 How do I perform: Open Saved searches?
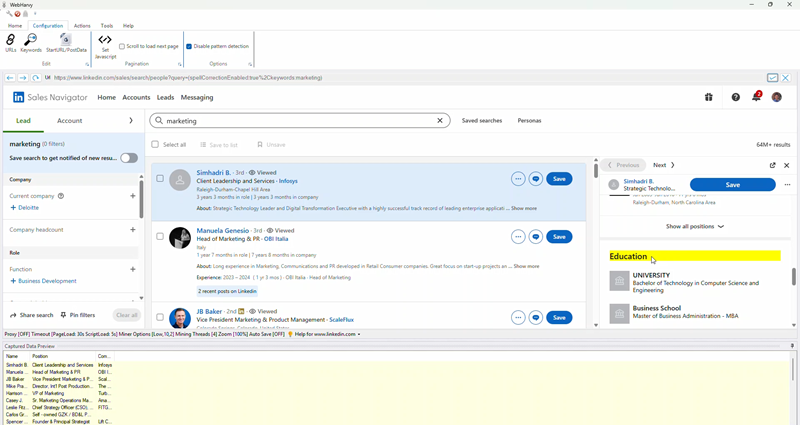coord(482,121)
